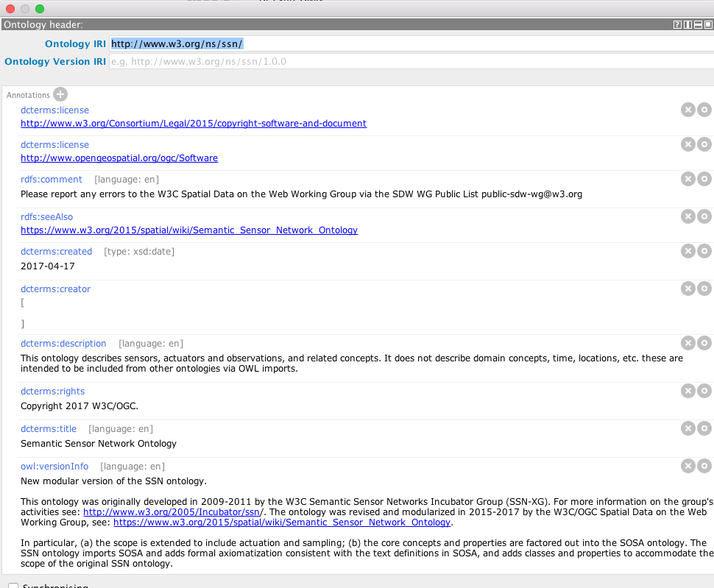Click the 'Annotations' section label
The image size is (714, 588).
tap(28, 95)
